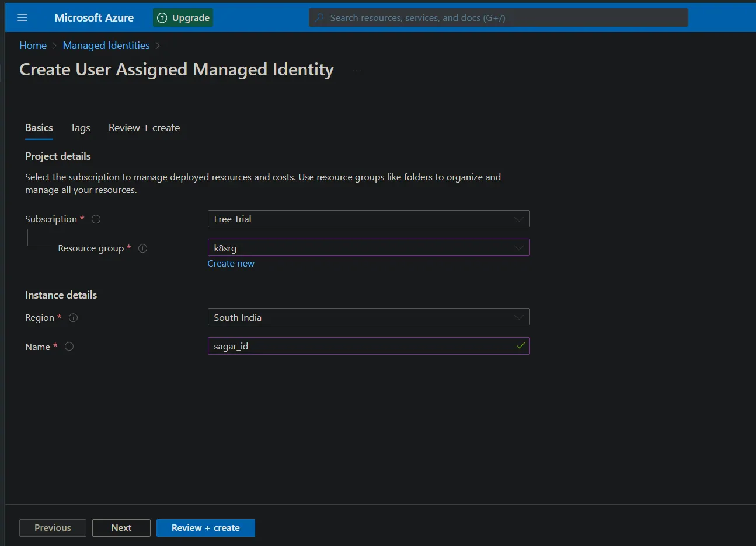Image resolution: width=756 pixels, height=546 pixels.
Task: Switch to the Review + create tab
Action: coord(144,128)
